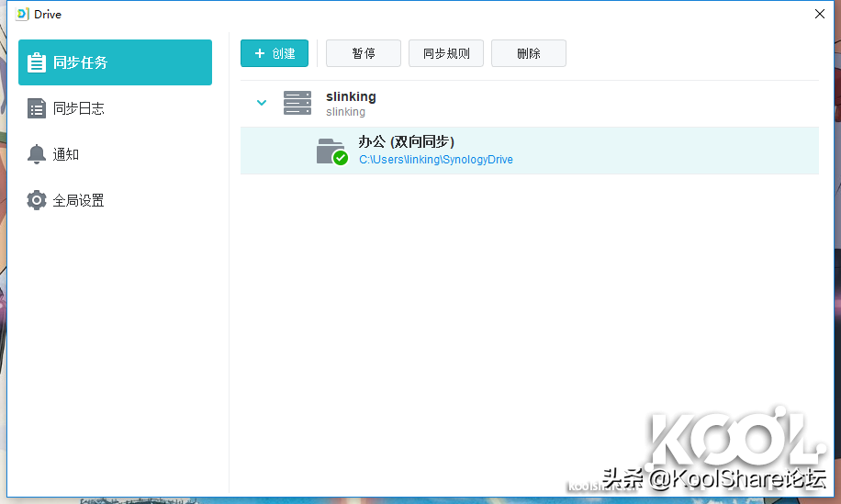The height and width of the screenshot is (504, 841).
Task: Click the list icon beside 同步日志
Action: click(x=37, y=108)
